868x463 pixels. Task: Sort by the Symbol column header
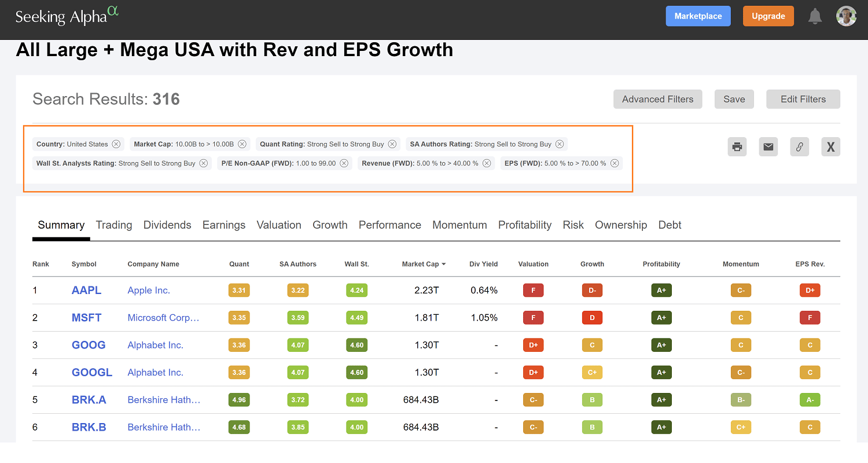[x=84, y=264]
